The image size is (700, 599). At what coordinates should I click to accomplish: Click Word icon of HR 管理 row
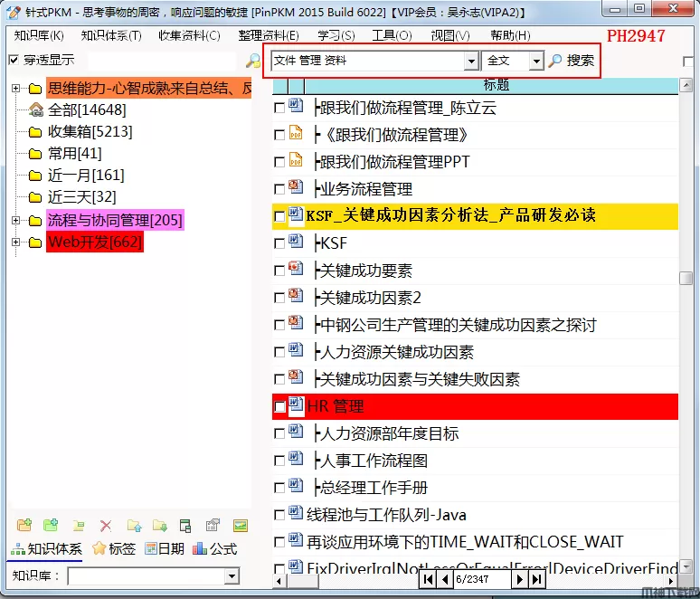click(296, 404)
